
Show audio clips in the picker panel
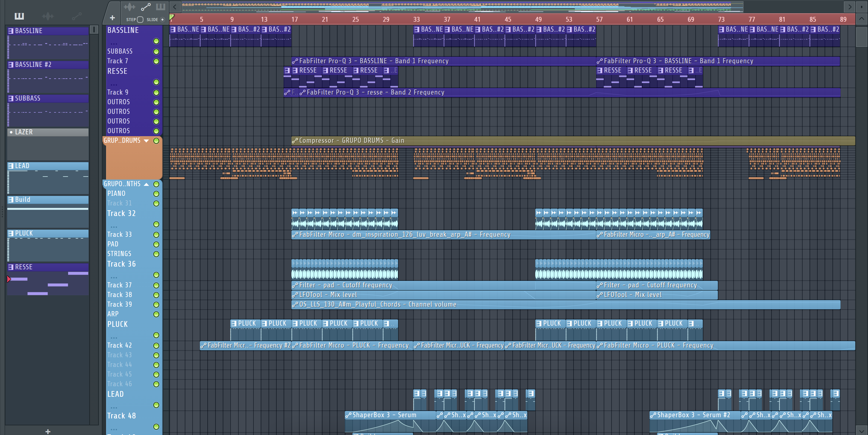pos(48,16)
